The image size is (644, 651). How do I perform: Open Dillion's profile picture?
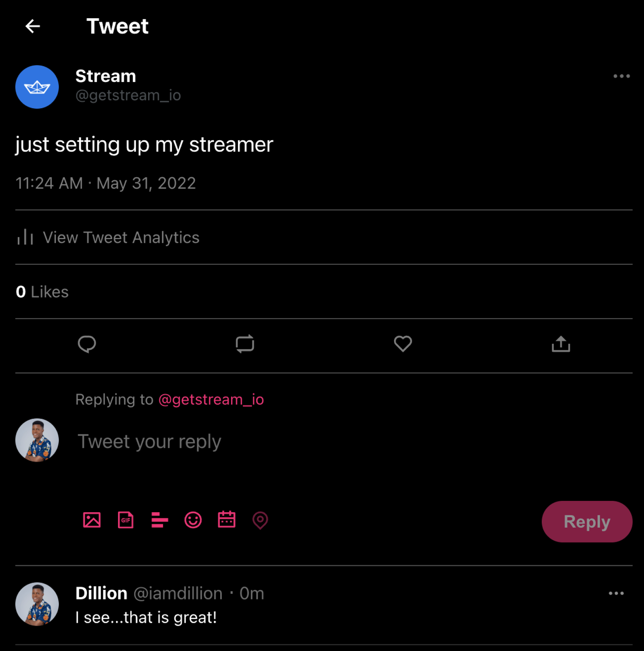click(37, 604)
